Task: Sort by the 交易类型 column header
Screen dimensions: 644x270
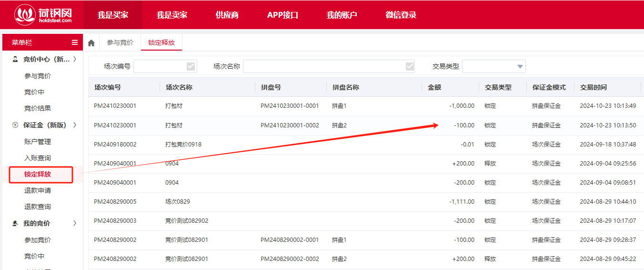Action: tap(498, 87)
